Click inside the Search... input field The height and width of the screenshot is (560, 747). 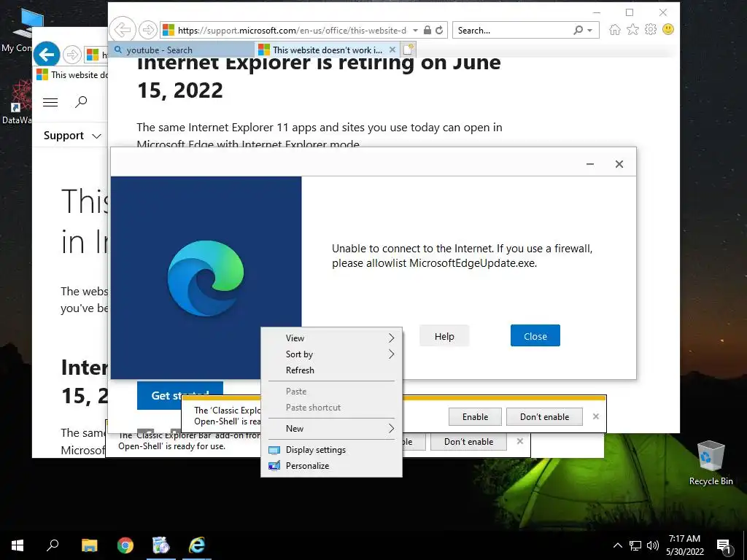(513, 30)
